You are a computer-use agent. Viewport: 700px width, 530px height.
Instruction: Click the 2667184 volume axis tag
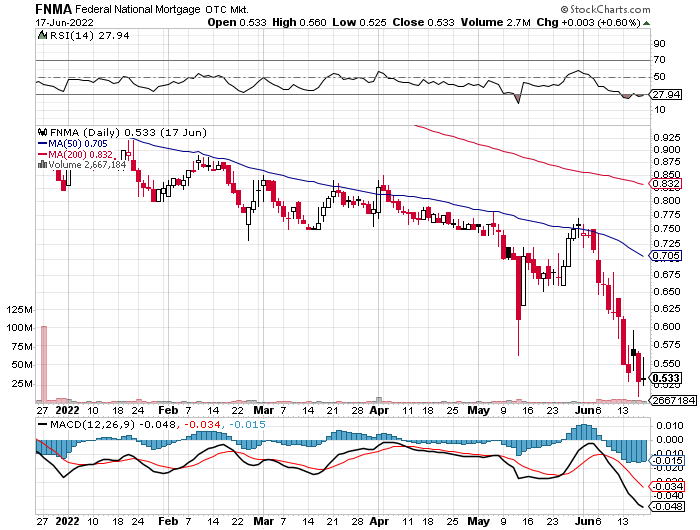(x=672, y=400)
